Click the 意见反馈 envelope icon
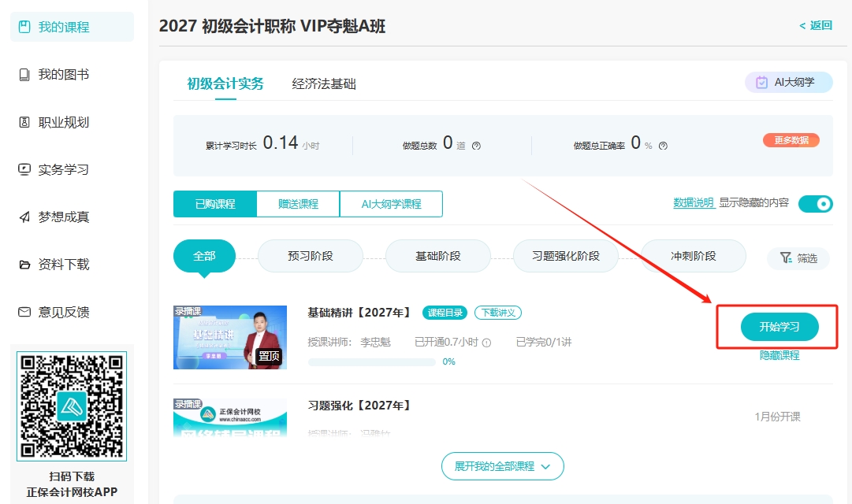Viewport: 852px width, 504px height. (24, 313)
